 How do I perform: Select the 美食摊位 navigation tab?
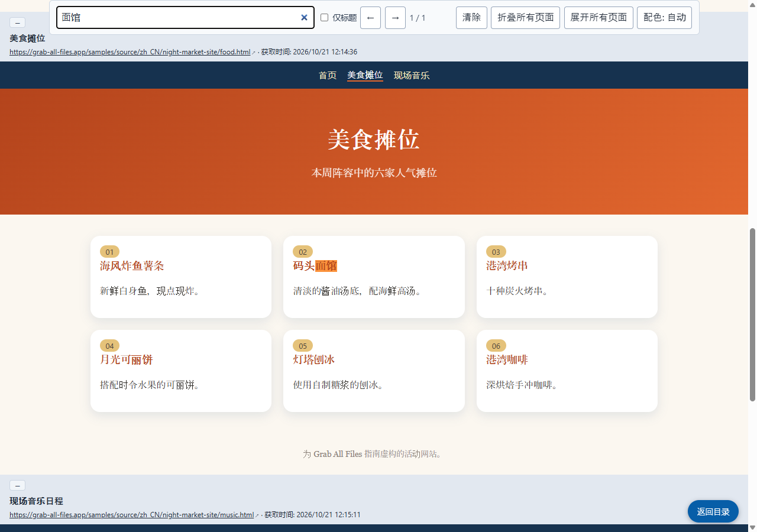[x=365, y=75]
